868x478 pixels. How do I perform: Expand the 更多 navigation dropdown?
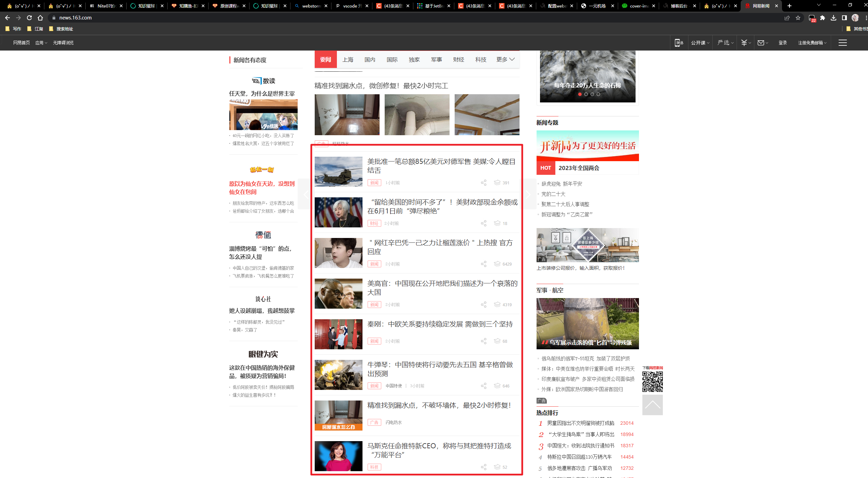504,59
